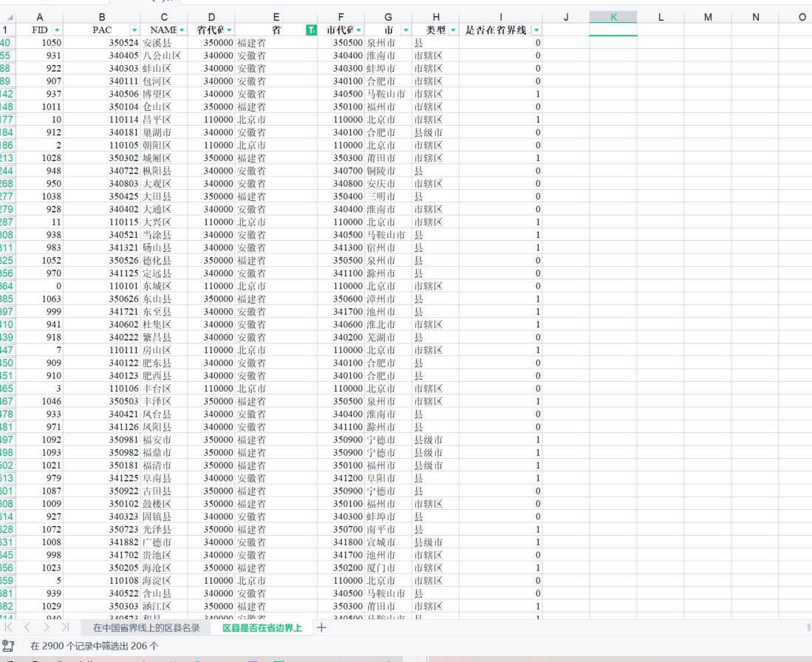Open the NAME column filter dropdown
812x662 pixels.
[181, 30]
